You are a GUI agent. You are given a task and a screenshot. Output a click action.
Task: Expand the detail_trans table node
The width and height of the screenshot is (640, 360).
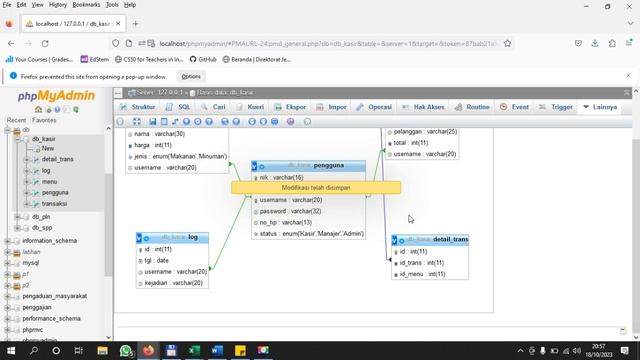(27, 160)
